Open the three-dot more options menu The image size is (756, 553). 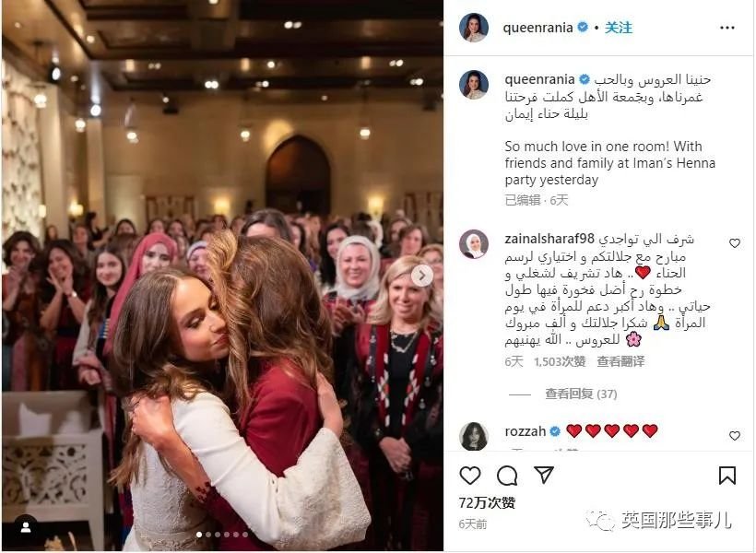tap(727, 28)
